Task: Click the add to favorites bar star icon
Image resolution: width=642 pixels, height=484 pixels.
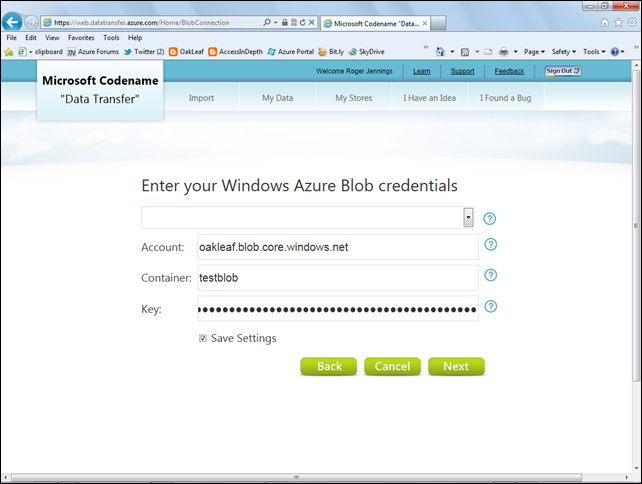Action: click(x=9, y=52)
